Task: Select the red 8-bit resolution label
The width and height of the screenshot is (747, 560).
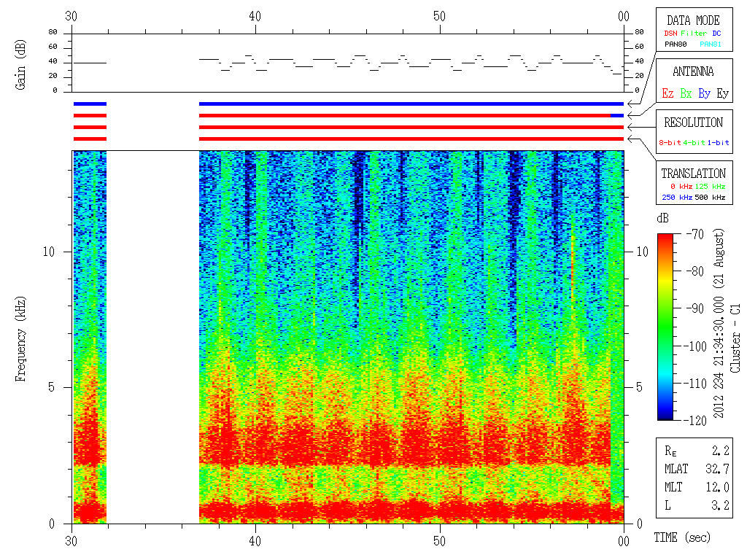Action: pyautogui.click(x=670, y=142)
